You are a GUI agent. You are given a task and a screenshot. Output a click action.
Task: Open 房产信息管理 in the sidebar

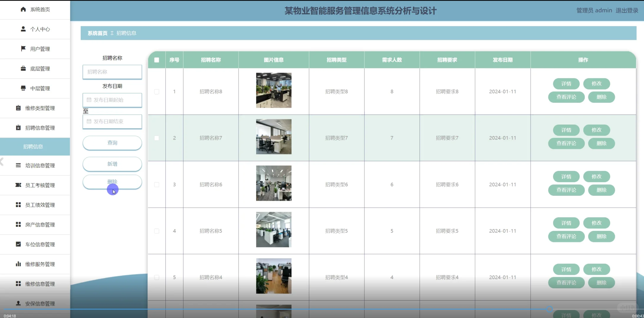[40, 225]
